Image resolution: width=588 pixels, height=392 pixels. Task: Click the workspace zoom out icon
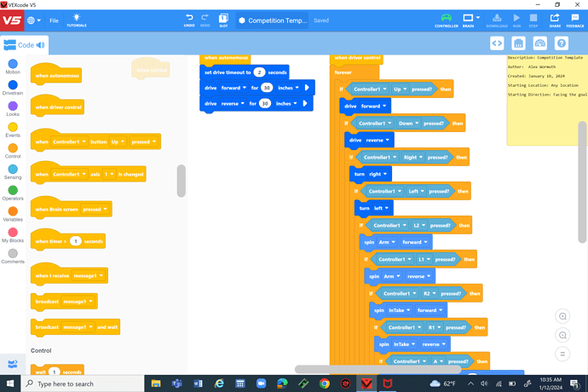[562, 335]
